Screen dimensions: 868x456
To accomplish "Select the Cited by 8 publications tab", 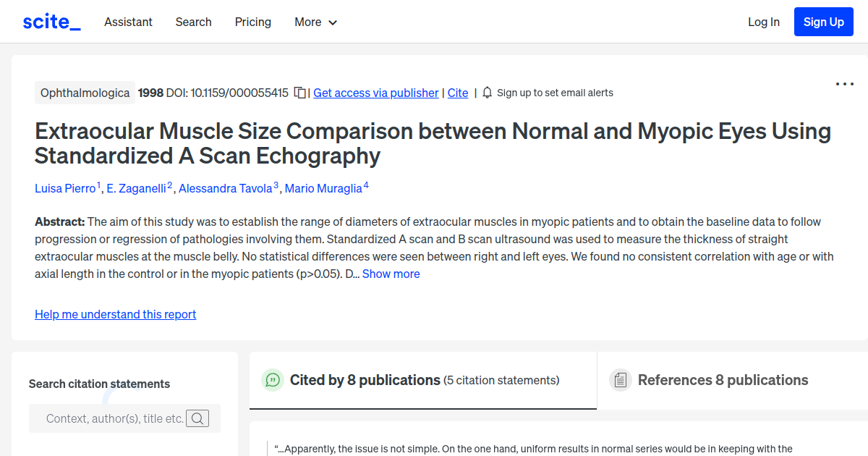I will pos(365,379).
